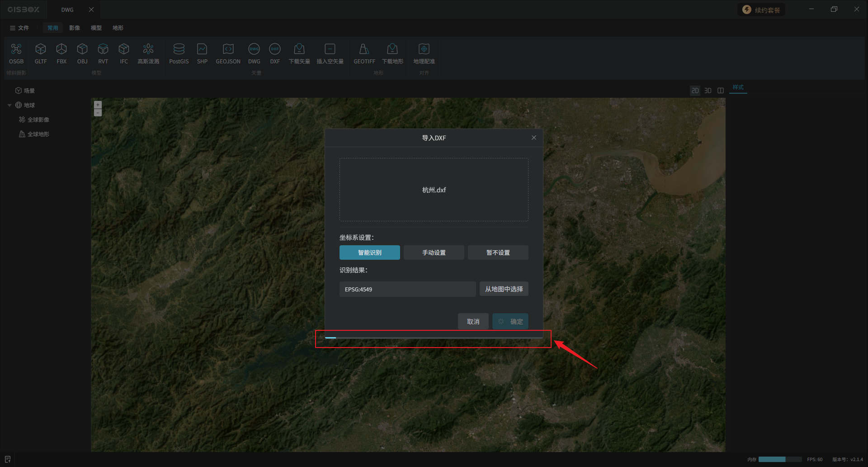868x467 pixels.
Task: Switch to the 影像 ribbon tab
Action: [x=75, y=28]
